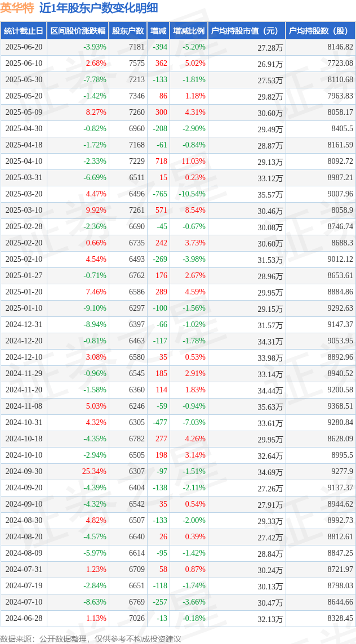
Task: Select the 统计截止日 column header
Action: point(24,31)
